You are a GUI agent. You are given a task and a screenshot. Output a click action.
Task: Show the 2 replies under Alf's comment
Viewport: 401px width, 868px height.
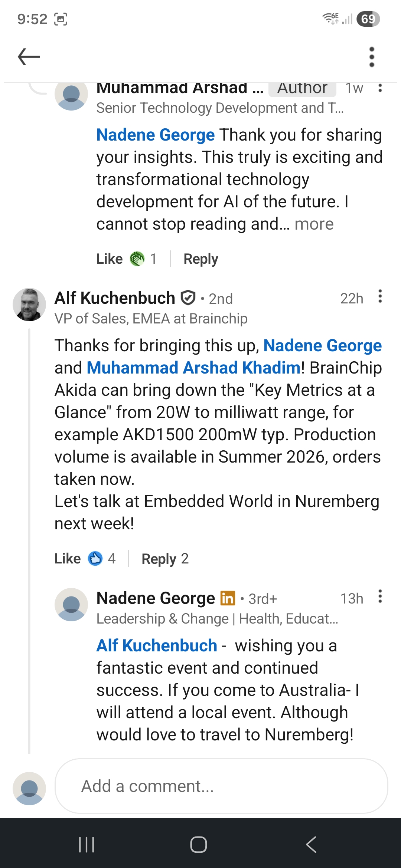pyautogui.click(x=165, y=558)
